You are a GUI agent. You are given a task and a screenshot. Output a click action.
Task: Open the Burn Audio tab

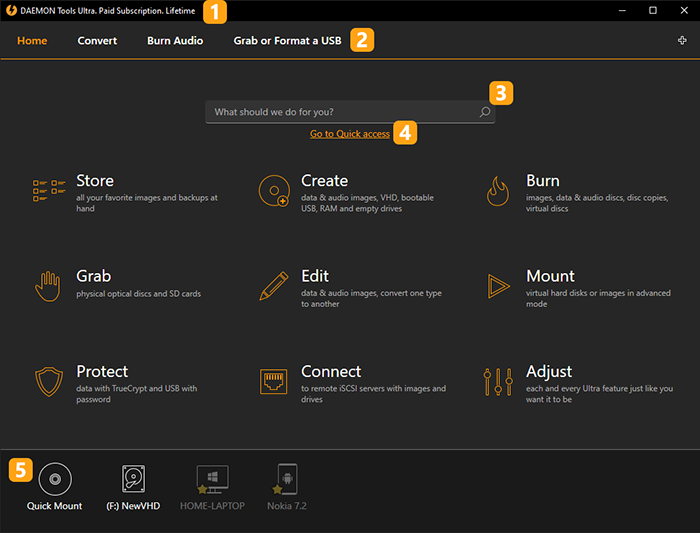click(x=175, y=41)
